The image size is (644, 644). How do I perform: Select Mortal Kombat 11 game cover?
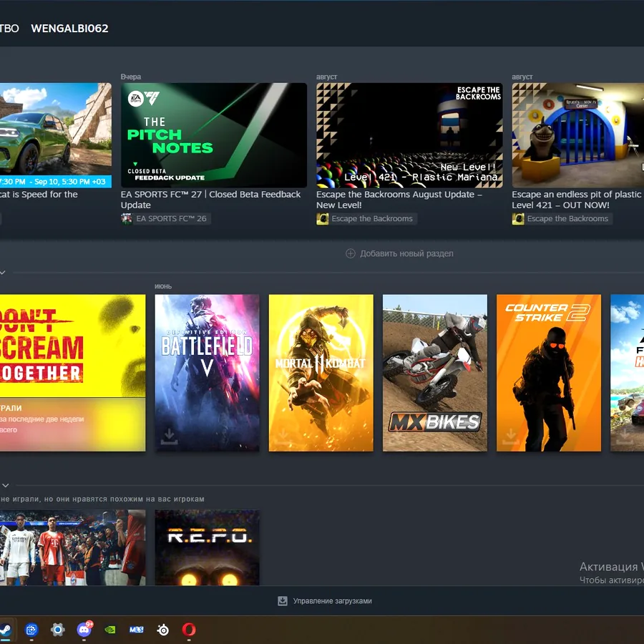[x=321, y=373]
